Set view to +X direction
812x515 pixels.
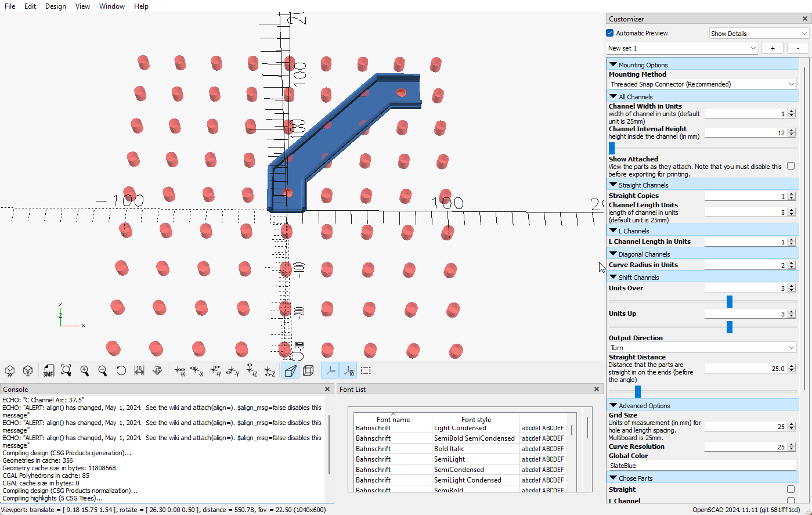[x=180, y=370]
